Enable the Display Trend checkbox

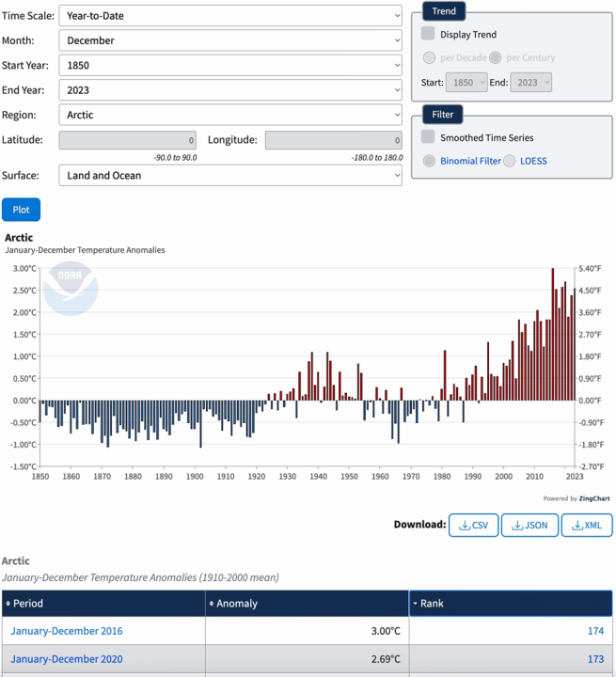(x=428, y=34)
